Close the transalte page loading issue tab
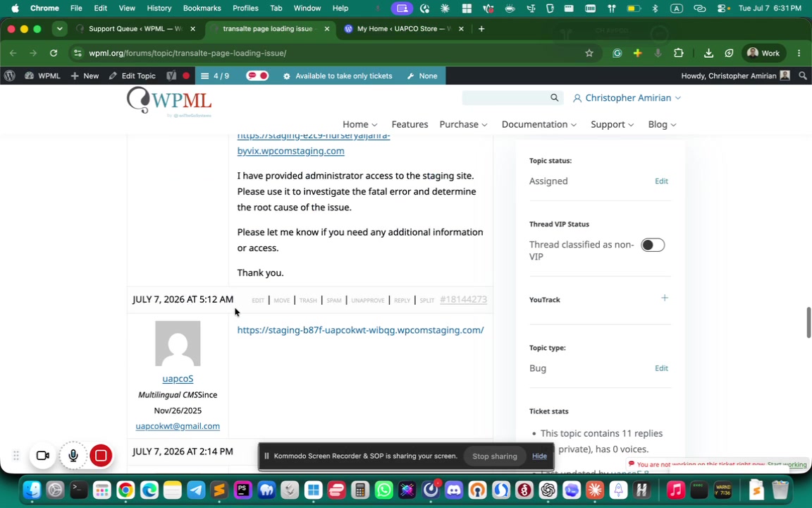The width and height of the screenshot is (812, 508). 327,28
